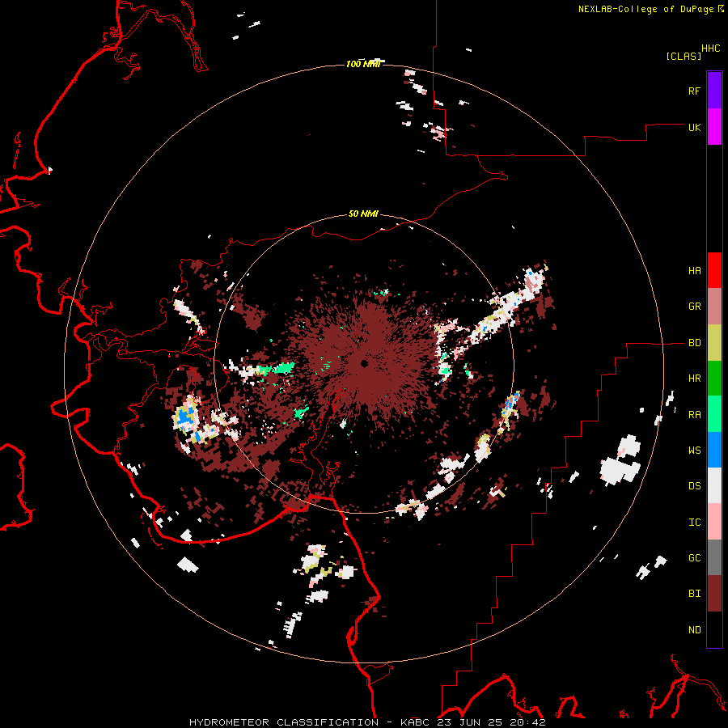728x728 pixels.
Task: Click the purple RF color swatch in legend
Action: (x=714, y=91)
